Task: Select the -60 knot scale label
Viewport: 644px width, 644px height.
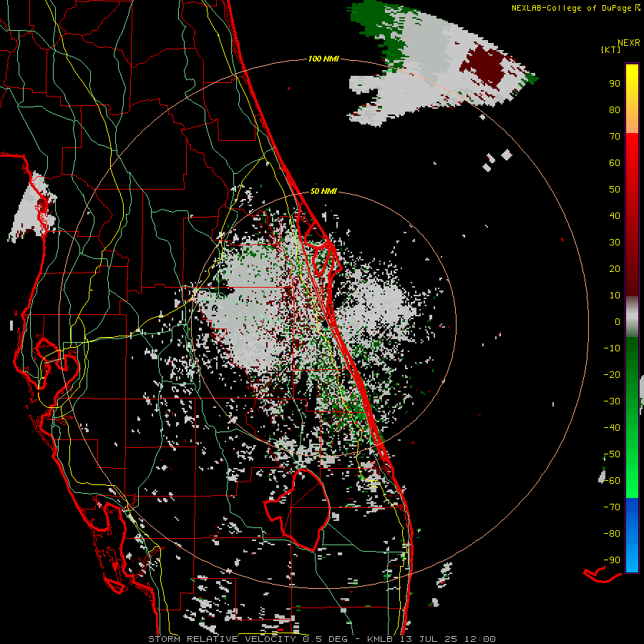Action: pos(612,481)
